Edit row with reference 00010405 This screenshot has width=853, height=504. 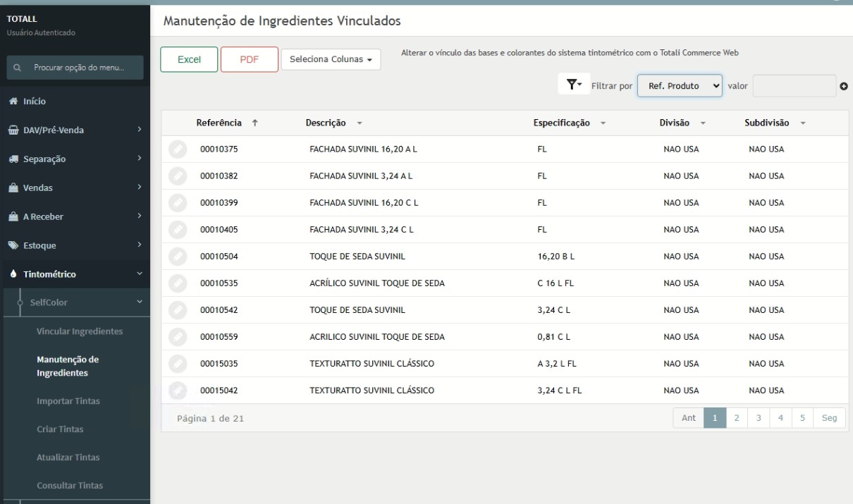click(177, 230)
